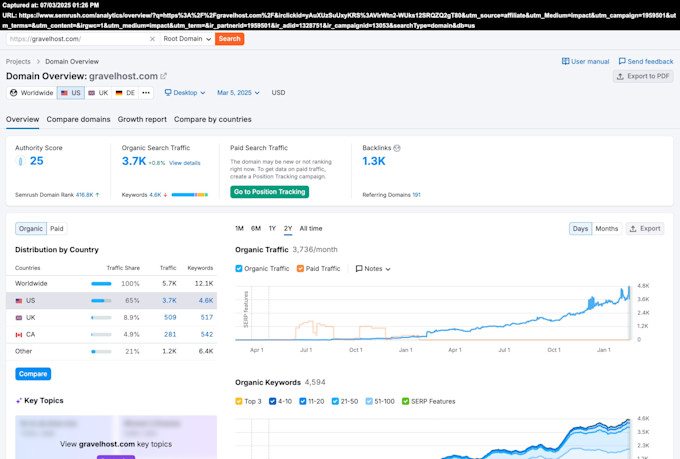Click the Send feedback chat icon
Image resolution: width=680 pixels, height=459 pixels.
pyautogui.click(x=622, y=62)
